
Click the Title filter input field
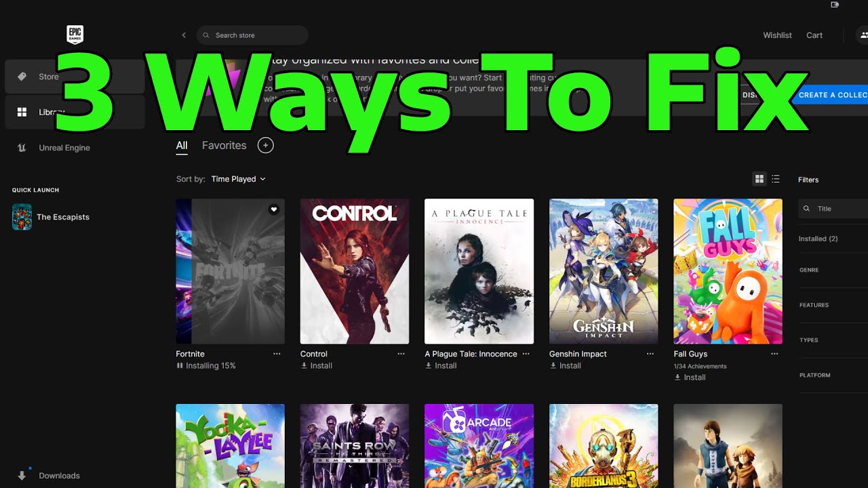pos(833,209)
